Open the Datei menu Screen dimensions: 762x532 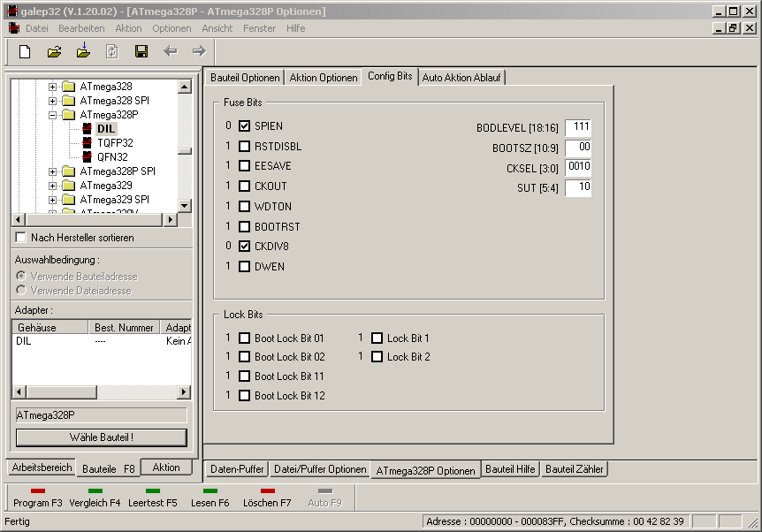coord(37,28)
